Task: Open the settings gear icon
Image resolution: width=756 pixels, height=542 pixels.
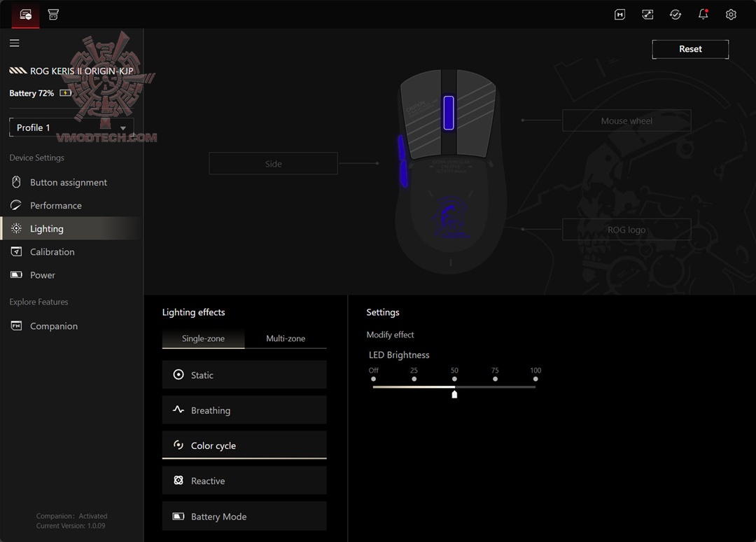Action: [x=731, y=15]
